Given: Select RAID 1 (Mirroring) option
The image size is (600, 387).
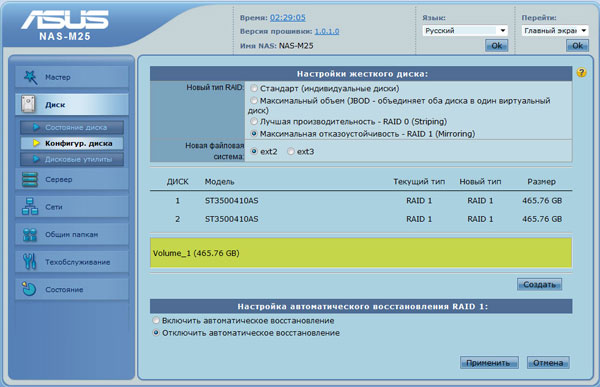Looking at the screenshot, I should tap(254, 134).
